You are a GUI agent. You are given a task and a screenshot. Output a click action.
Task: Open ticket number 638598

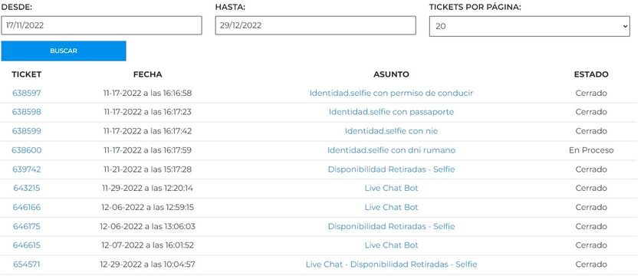[x=27, y=112]
